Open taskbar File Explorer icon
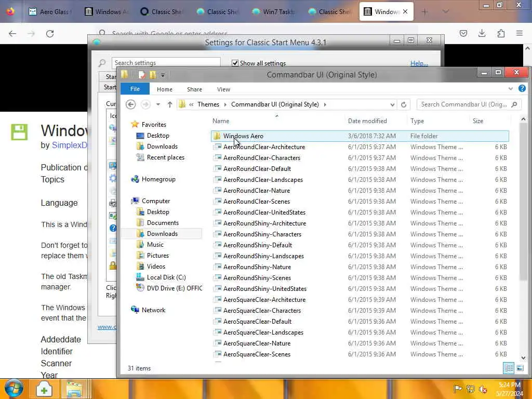Screen dimensions: 532x399 point(74,389)
